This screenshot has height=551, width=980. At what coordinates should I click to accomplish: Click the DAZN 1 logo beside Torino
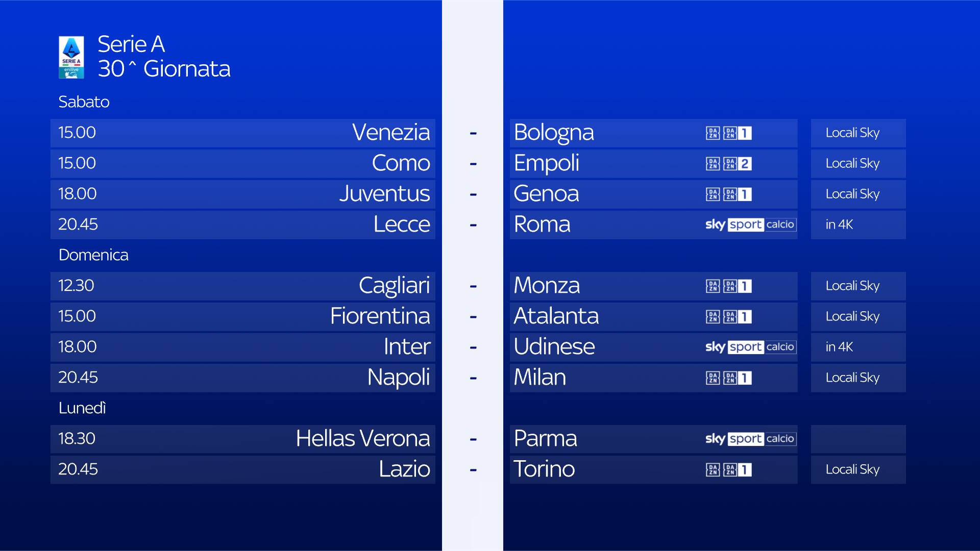click(728, 470)
